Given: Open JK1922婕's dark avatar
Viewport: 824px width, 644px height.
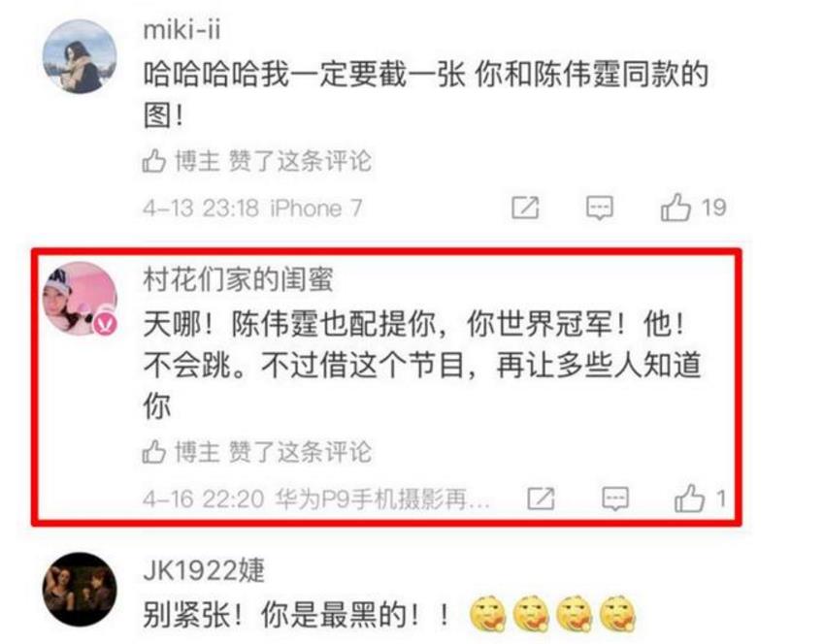Looking at the screenshot, I should pos(79,590).
